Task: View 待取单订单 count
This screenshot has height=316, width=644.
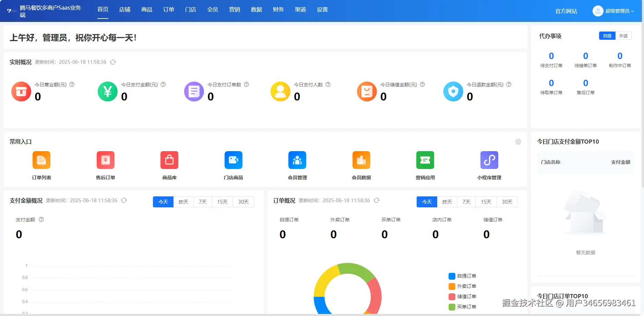Action: (551, 83)
